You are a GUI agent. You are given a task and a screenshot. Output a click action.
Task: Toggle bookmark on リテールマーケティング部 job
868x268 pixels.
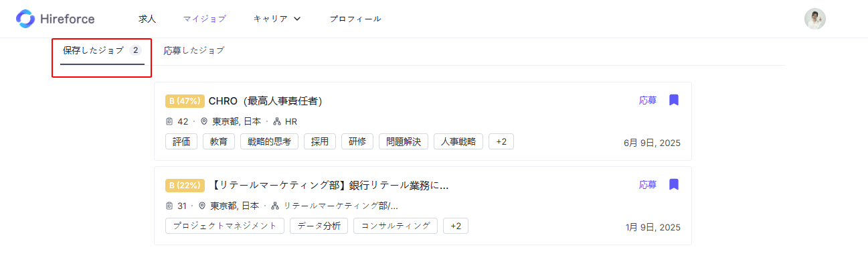click(x=674, y=184)
